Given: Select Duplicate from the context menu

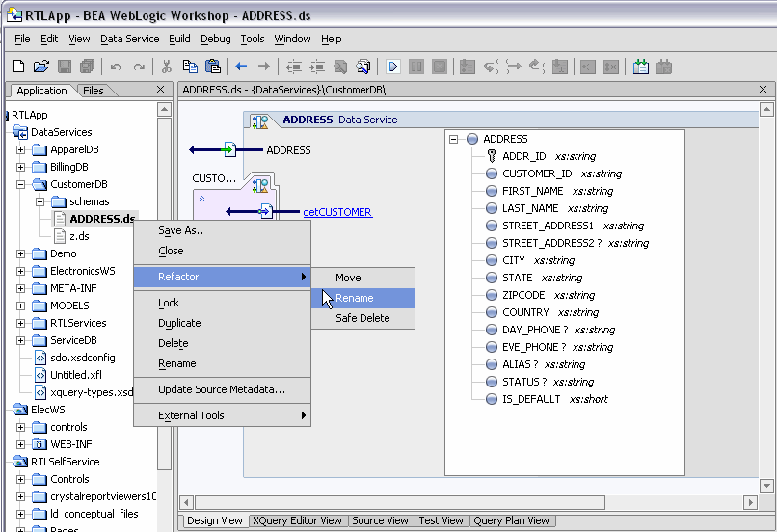Looking at the screenshot, I should (222, 323).
